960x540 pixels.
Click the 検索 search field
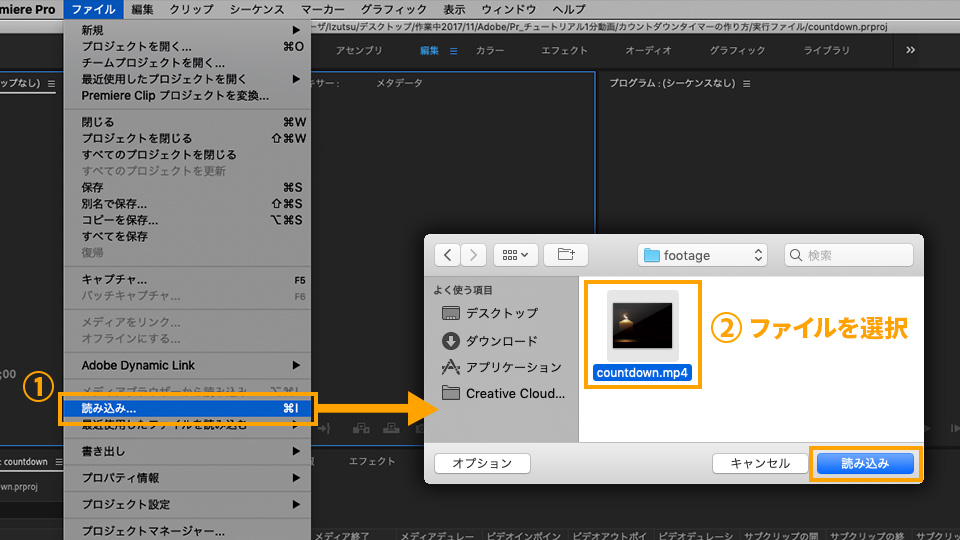click(x=849, y=255)
